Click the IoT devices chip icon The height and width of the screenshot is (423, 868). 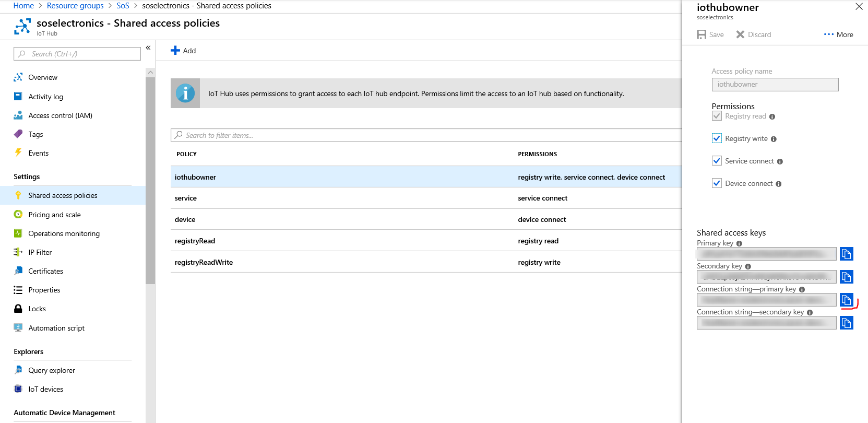tap(18, 389)
